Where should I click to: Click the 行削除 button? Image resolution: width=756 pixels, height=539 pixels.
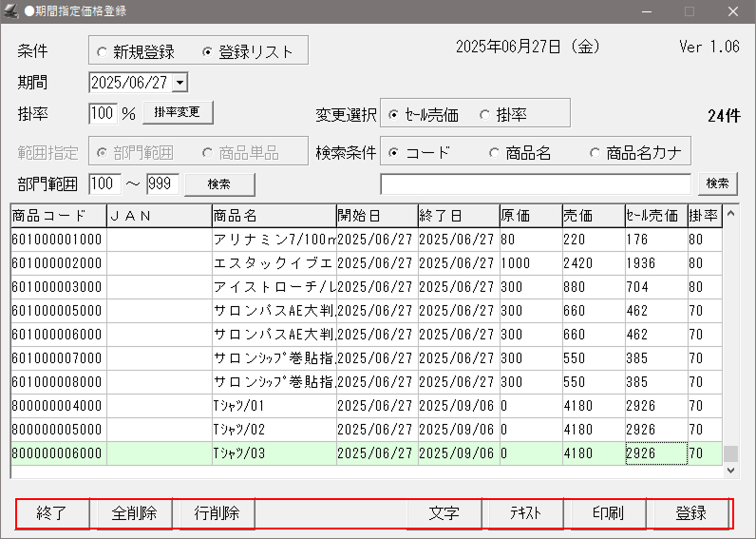coord(217,513)
